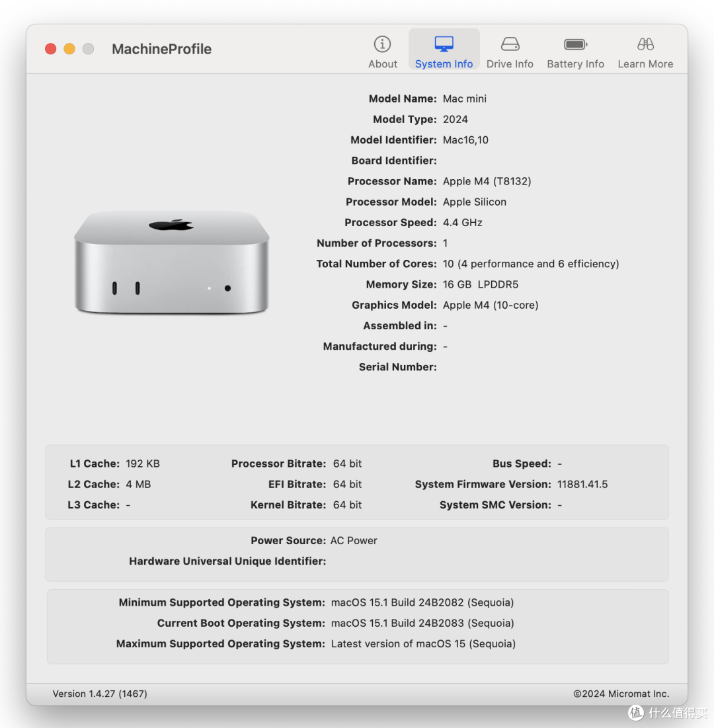The height and width of the screenshot is (728, 714).
Task: Open the Battery Info battery icon
Action: click(576, 44)
